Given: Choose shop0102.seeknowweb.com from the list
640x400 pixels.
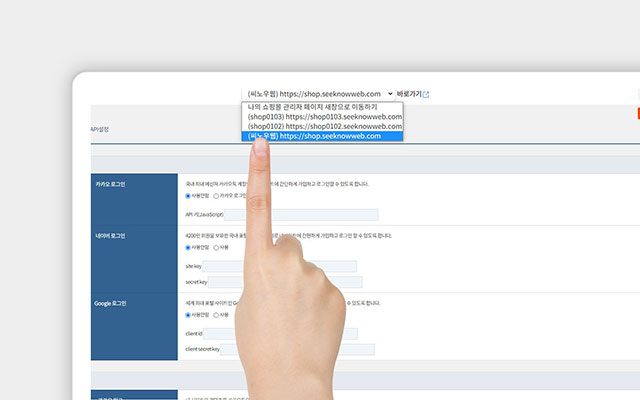Looking at the screenshot, I should pos(324,126).
